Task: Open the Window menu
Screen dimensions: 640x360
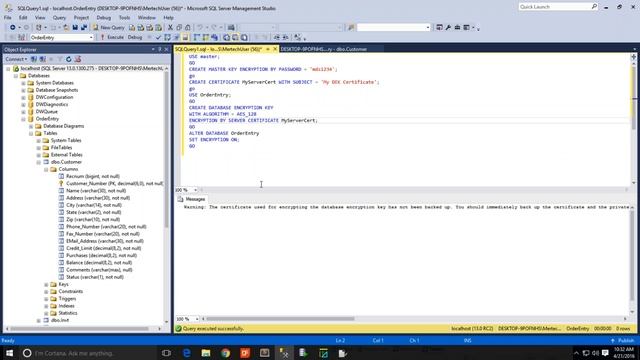Action: (147, 18)
